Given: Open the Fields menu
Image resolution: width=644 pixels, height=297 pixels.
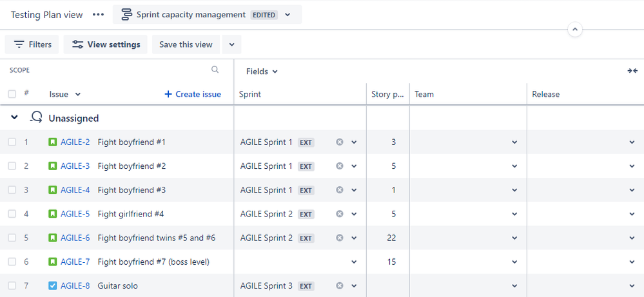Looking at the screenshot, I should (x=262, y=72).
